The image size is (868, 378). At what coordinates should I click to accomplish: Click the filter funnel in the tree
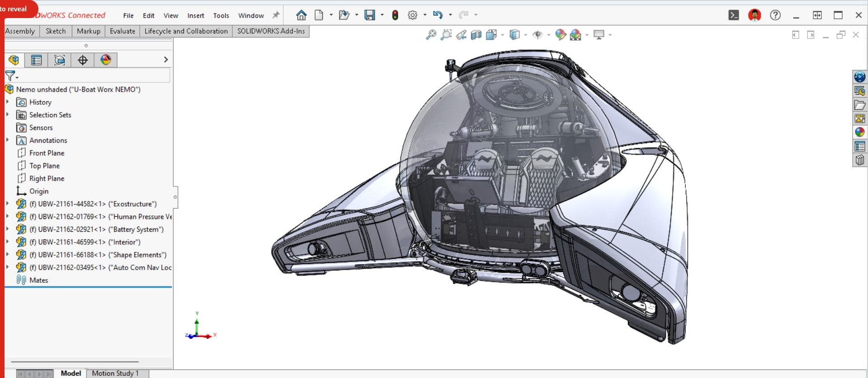11,76
